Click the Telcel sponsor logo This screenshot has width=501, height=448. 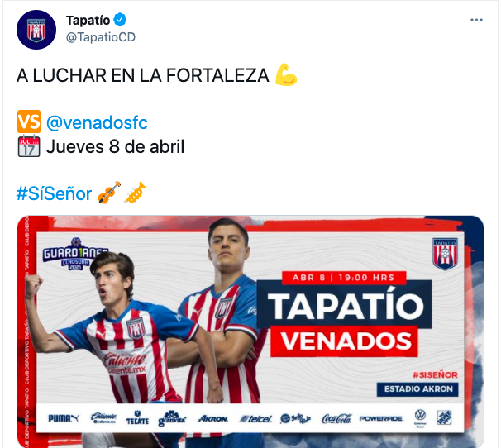tap(255, 418)
